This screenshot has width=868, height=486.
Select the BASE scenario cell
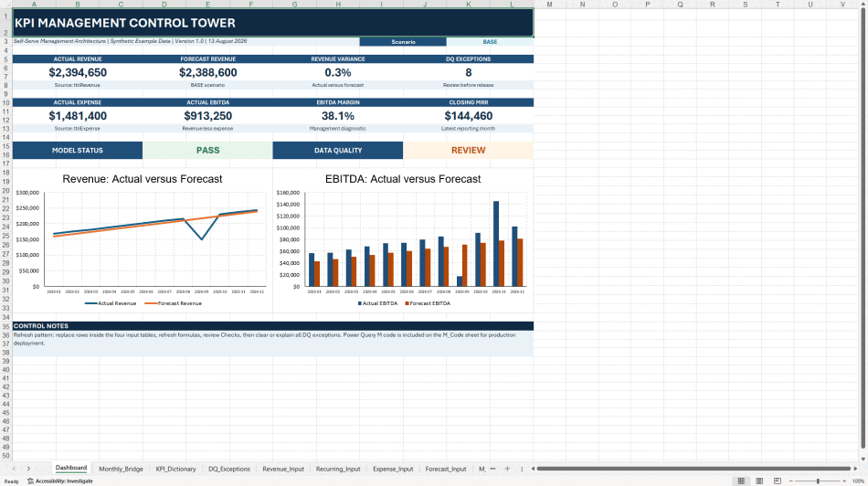[x=490, y=41]
